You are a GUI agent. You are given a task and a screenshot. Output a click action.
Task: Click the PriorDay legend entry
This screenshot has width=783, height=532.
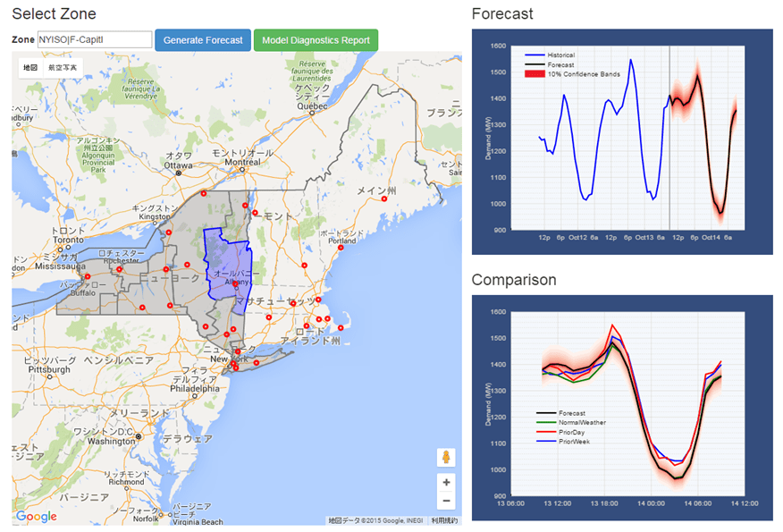[x=573, y=432]
